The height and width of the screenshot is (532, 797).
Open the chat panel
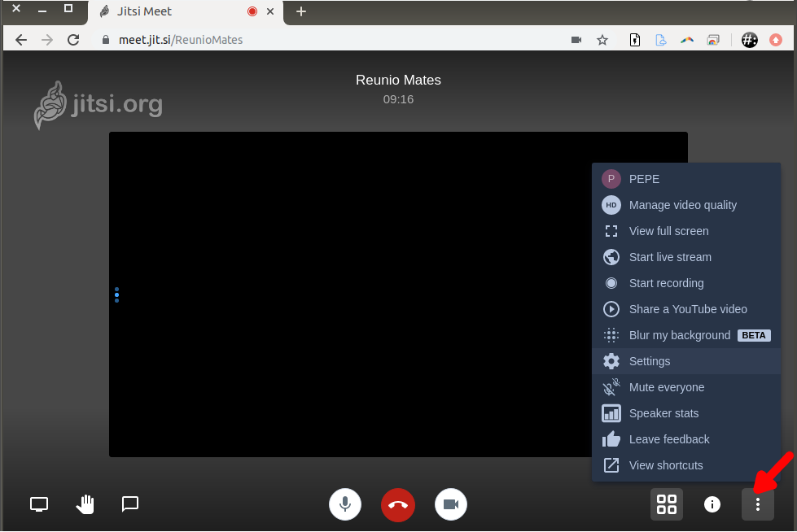pyautogui.click(x=130, y=504)
